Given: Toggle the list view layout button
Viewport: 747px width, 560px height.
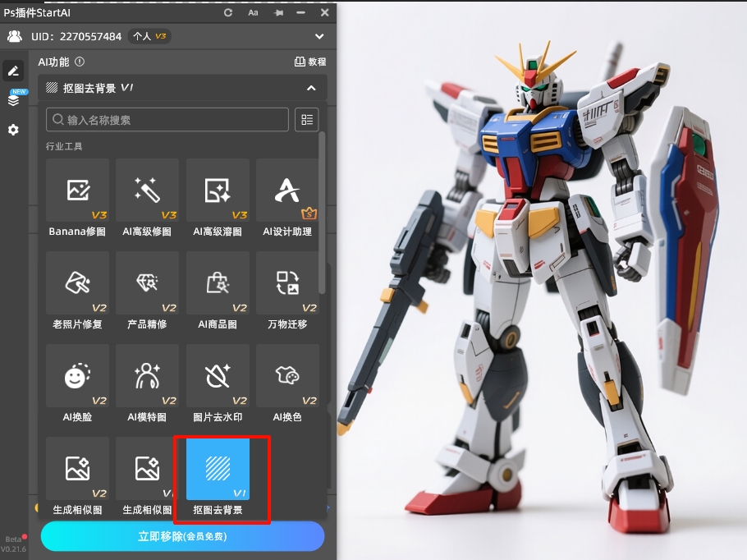Looking at the screenshot, I should pyautogui.click(x=307, y=120).
